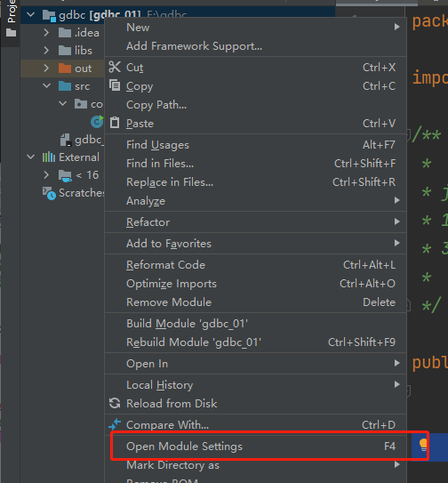Screen dimensions: 448x483
Task: Select Find in Files entry
Action: [256, 164]
